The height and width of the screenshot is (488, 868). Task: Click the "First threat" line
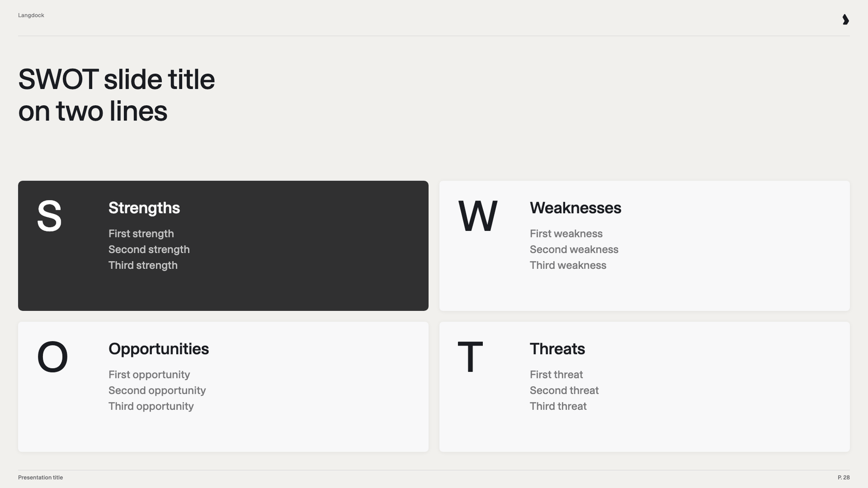tap(557, 375)
